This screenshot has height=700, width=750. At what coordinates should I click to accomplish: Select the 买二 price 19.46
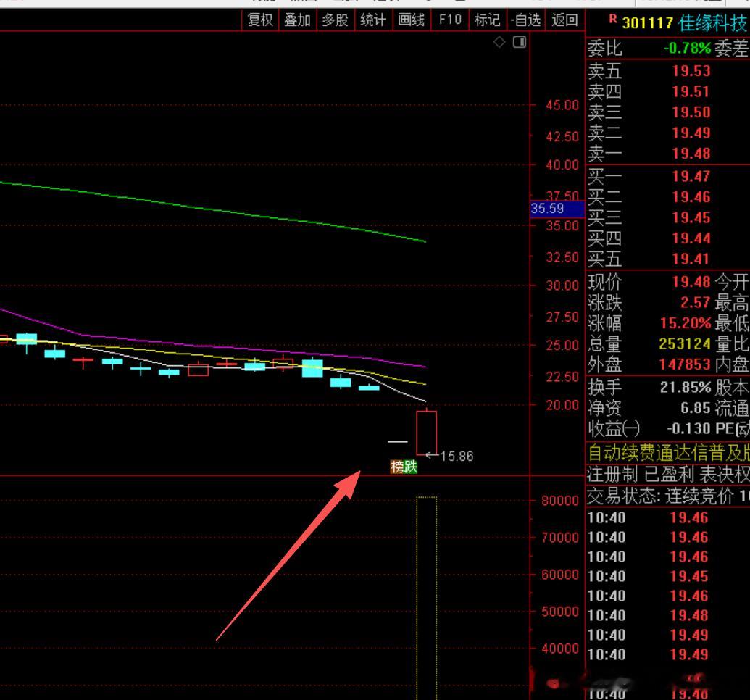691,197
